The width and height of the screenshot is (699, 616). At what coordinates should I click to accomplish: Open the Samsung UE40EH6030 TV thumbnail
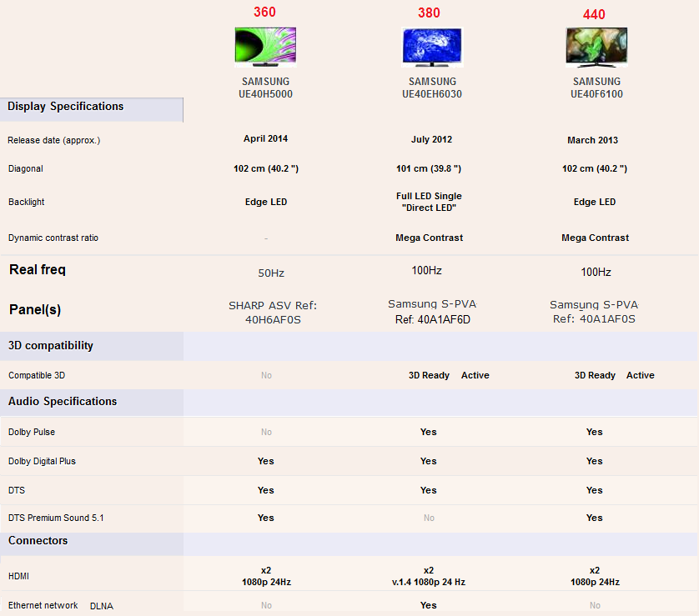(432, 47)
